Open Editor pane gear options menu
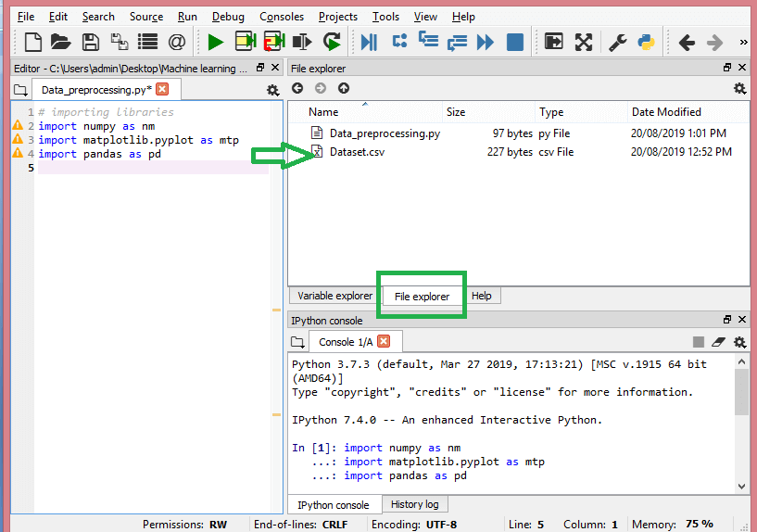 point(272,90)
